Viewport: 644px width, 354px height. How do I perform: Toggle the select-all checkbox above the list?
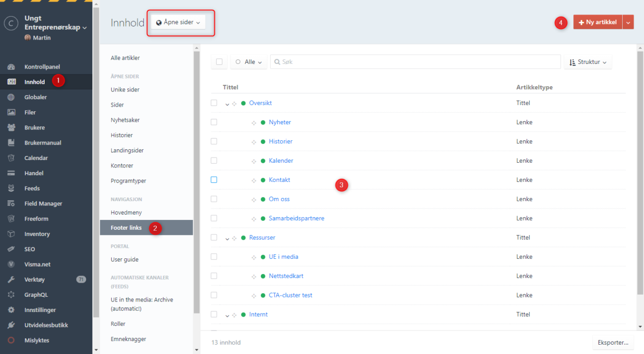(x=219, y=62)
